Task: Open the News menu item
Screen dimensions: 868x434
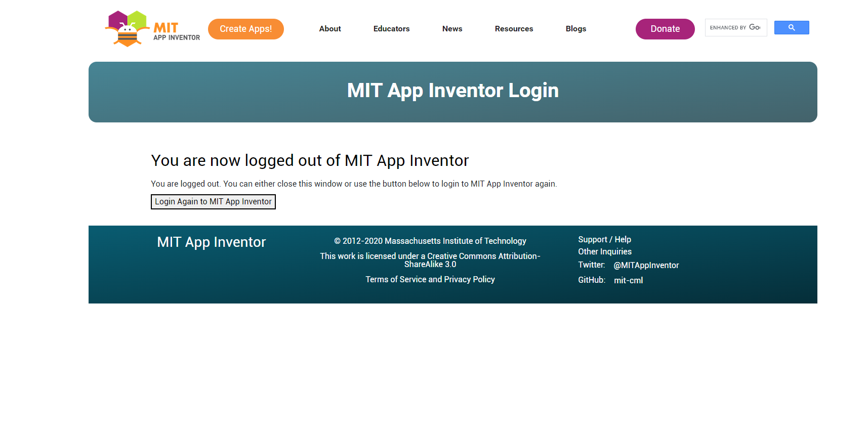Action: tap(452, 29)
